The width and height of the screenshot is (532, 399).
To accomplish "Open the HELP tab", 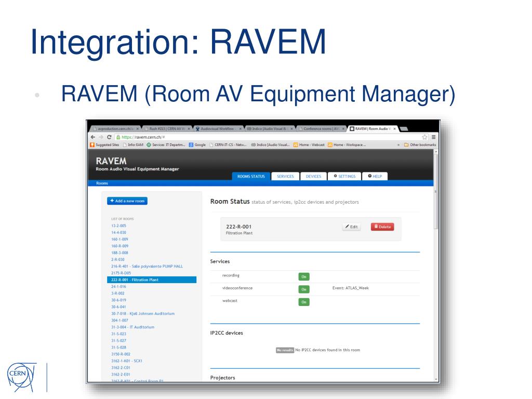I will [x=375, y=177].
